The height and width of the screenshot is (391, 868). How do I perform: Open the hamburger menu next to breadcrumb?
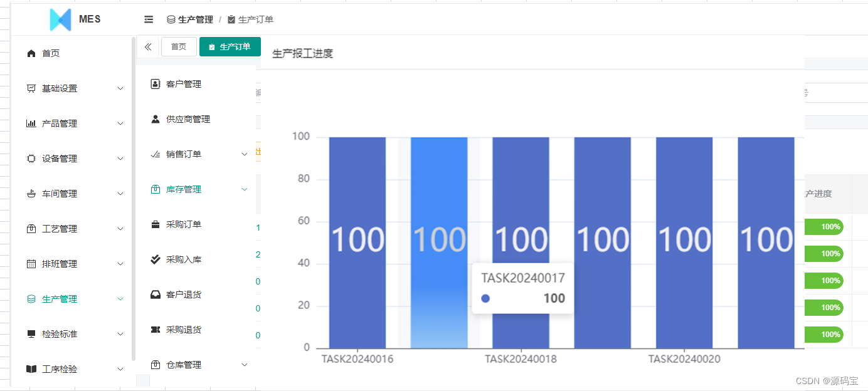tap(148, 19)
